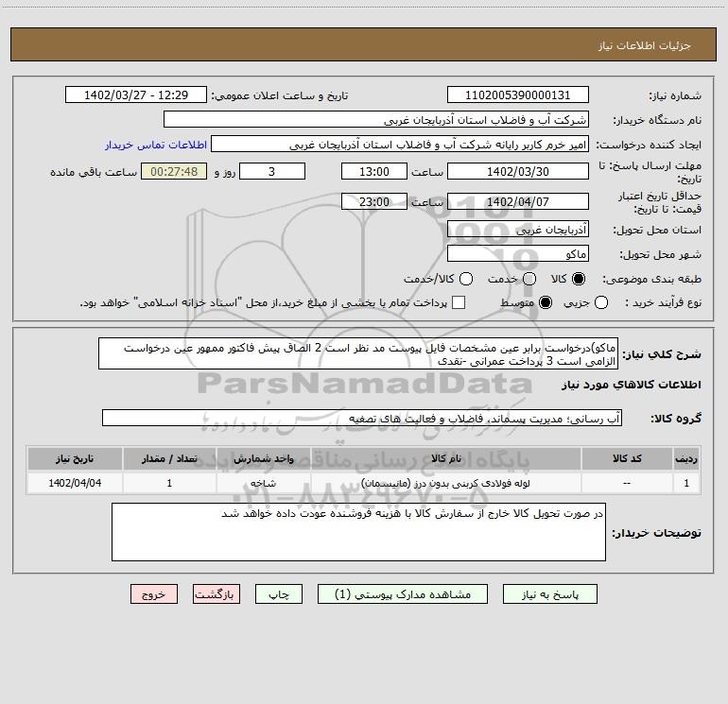
Task: Click the 'واحد شمارش' column header
Action: (x=263, y=458)
